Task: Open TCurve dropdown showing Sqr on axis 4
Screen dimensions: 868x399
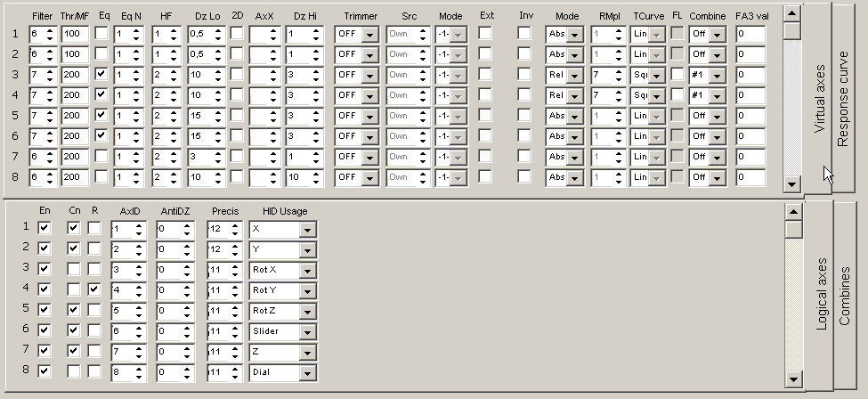Action: pyautogui.click(x=657, y=96)
